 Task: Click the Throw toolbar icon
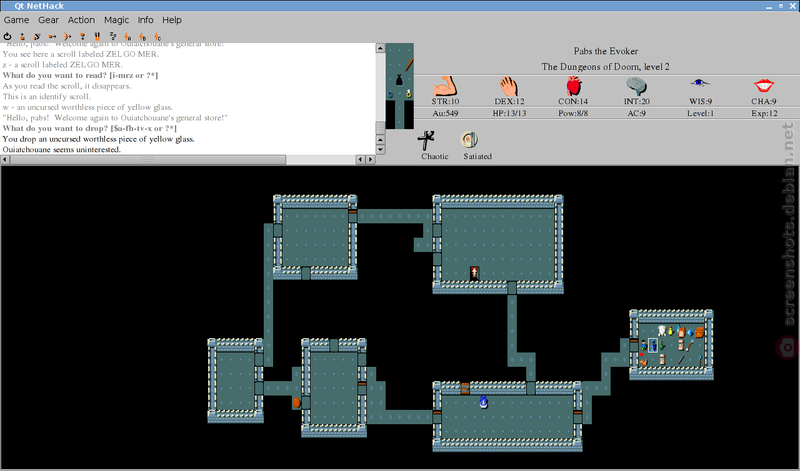click(52, 36)
